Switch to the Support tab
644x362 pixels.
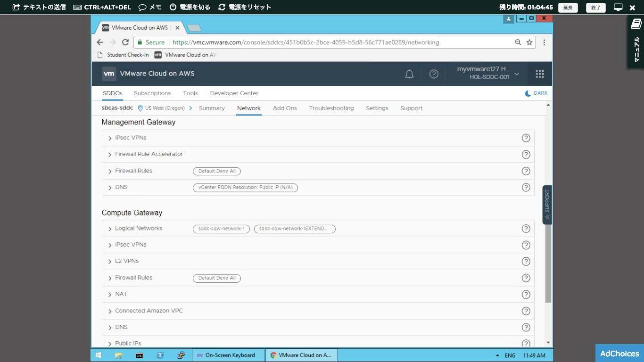[412, 108]
